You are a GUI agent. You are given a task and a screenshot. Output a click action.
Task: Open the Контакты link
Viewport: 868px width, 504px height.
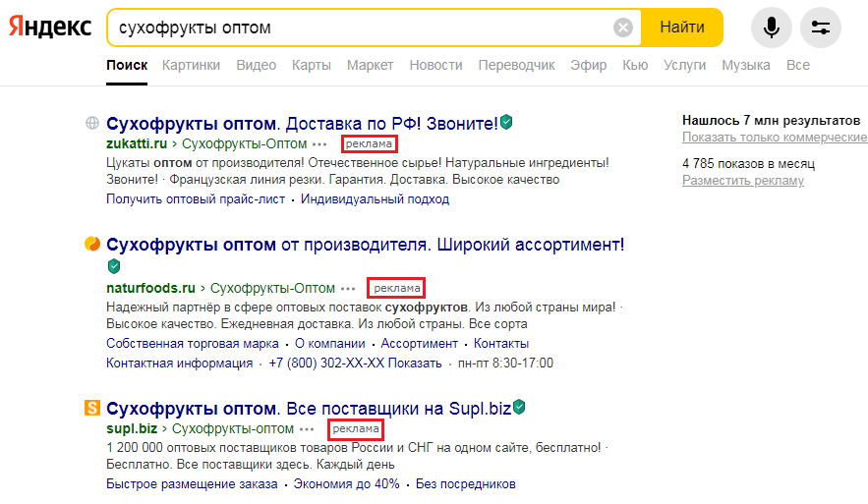(501, 344)
